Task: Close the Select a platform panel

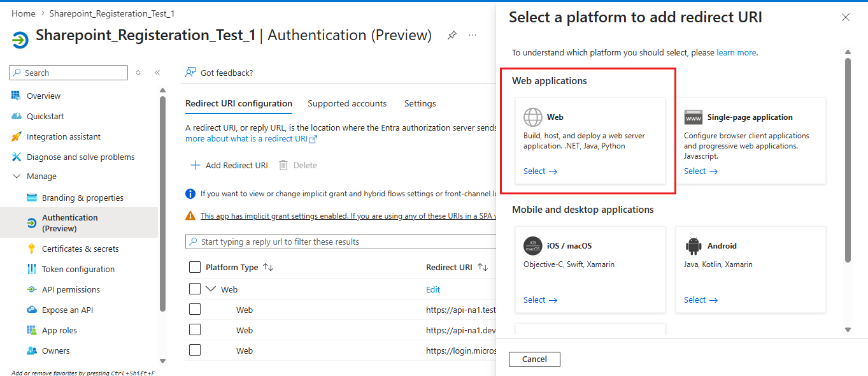Action: pyautogui.click(x=846, y=17)
